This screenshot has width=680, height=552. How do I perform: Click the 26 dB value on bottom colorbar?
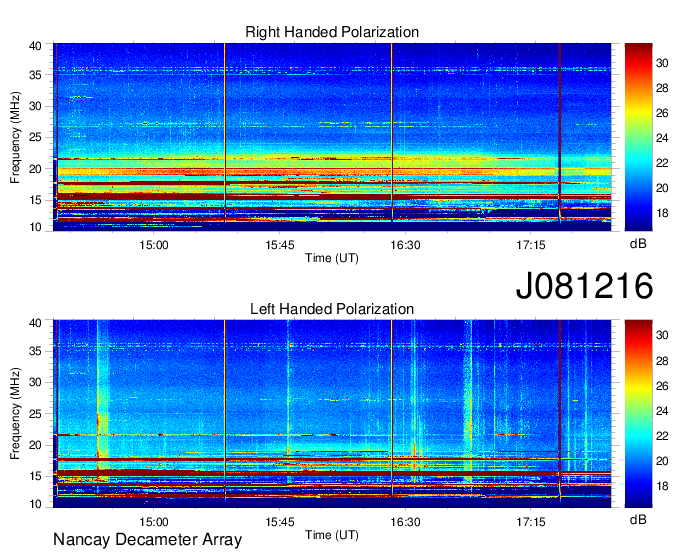pyautogui.click(x=662, y=386)
